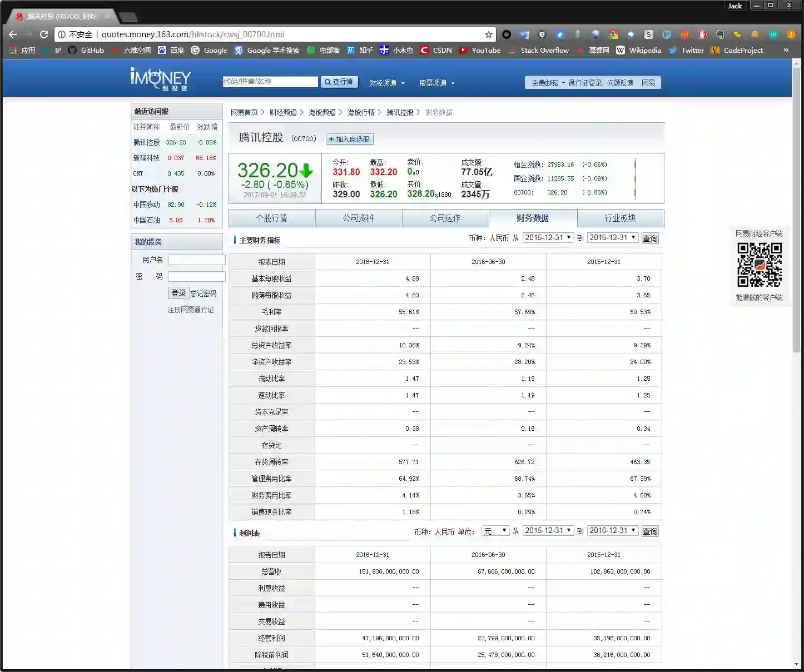Open the GitHub bookmark
The image size is (804, 672).
click(x=86, y=50)
